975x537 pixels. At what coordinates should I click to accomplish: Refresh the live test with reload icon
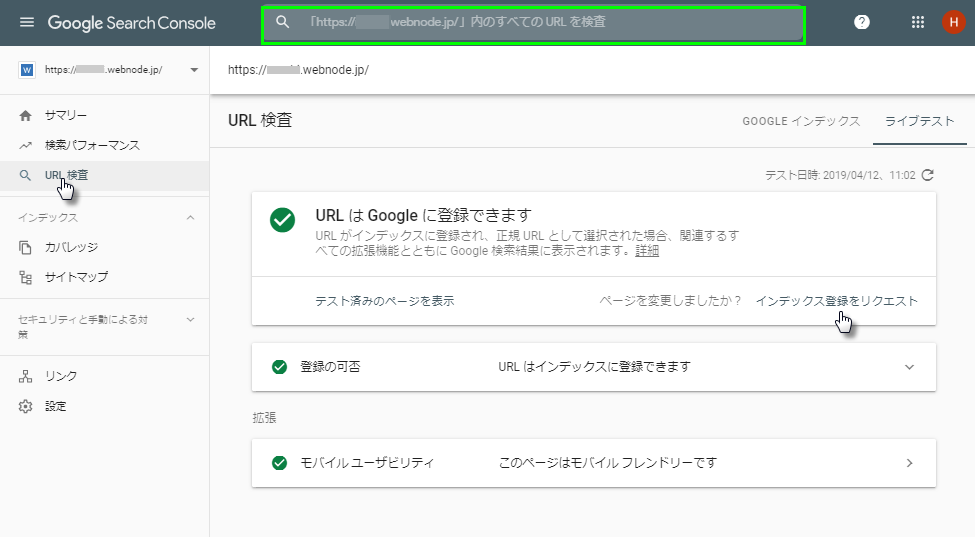click(x=928, y=175)
